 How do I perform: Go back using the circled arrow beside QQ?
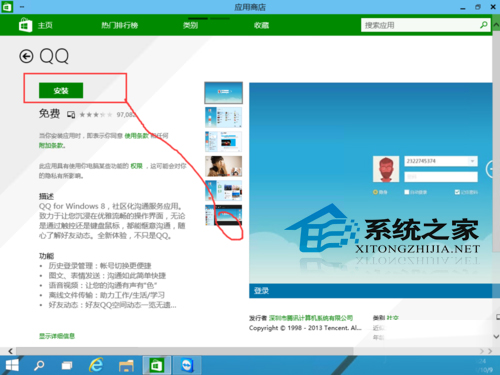(x=26, y=56)
